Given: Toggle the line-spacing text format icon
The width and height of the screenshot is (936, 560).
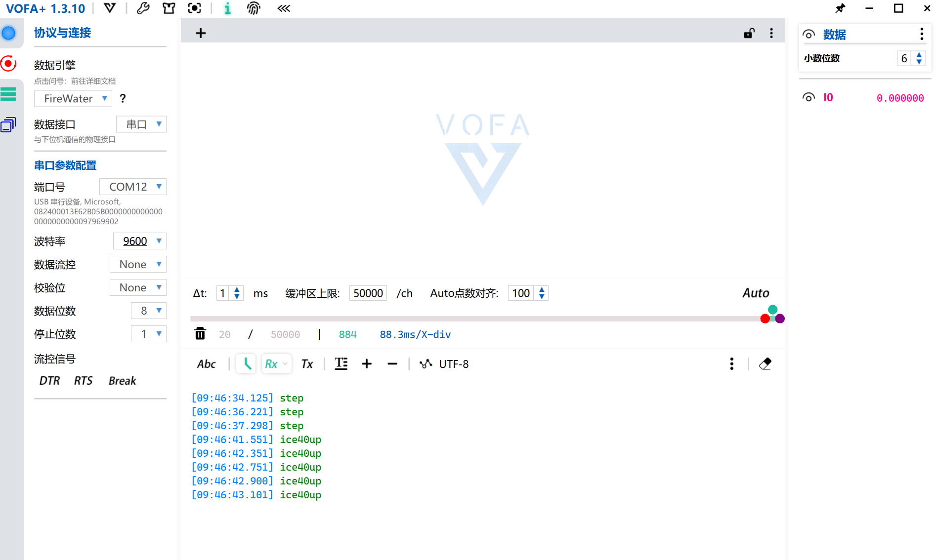Looking at the screenshot, I should pyautogui.click(x=341, y=364).
